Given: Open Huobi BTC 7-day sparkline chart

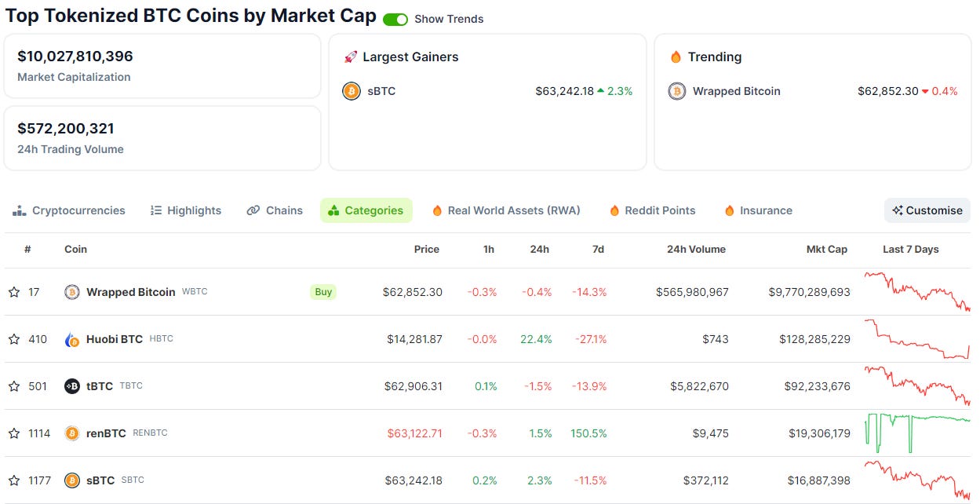Looking at the screenshot, I should click(917, 339).
